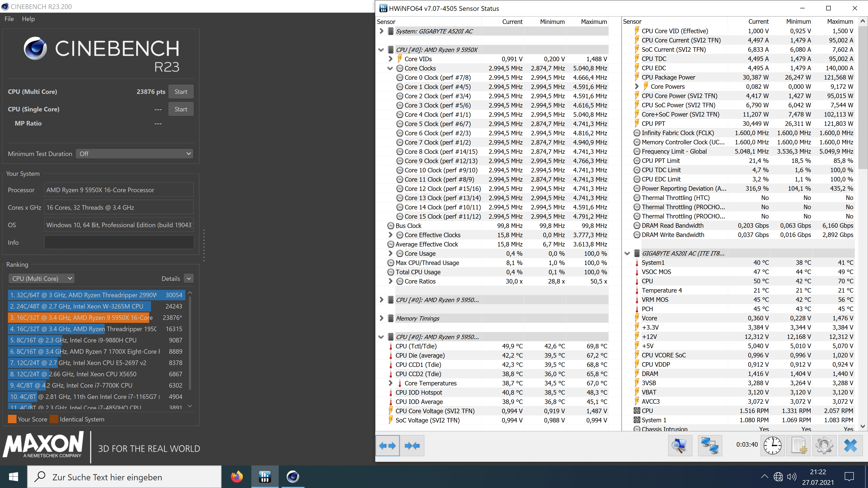Click the Power Reporting Deviation row
This screenshot has height=488, width=868.
(744, 189)
